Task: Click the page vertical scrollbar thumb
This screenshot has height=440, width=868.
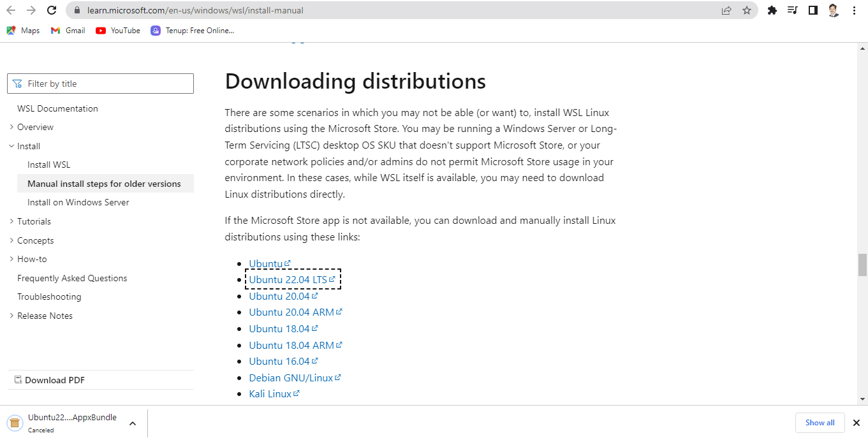Action: (x=862, y=265)
